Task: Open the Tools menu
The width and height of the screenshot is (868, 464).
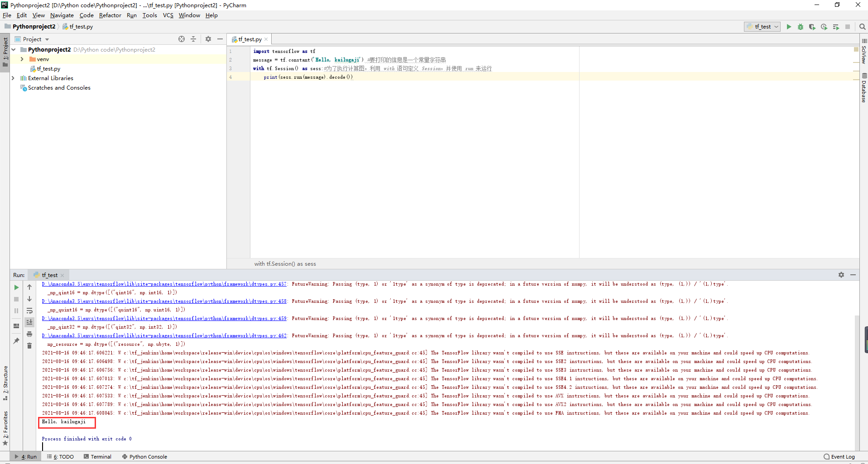Action: click(x=150, y=15)
